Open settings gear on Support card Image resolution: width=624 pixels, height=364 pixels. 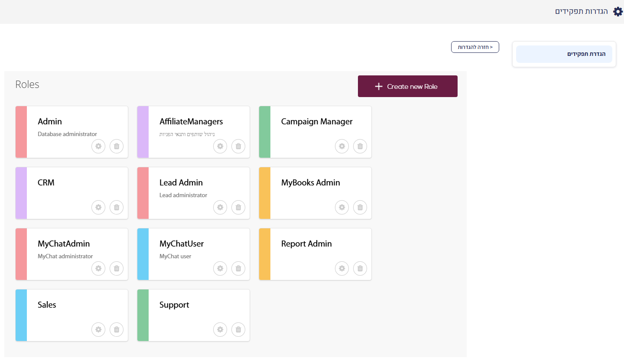[220, 330]
